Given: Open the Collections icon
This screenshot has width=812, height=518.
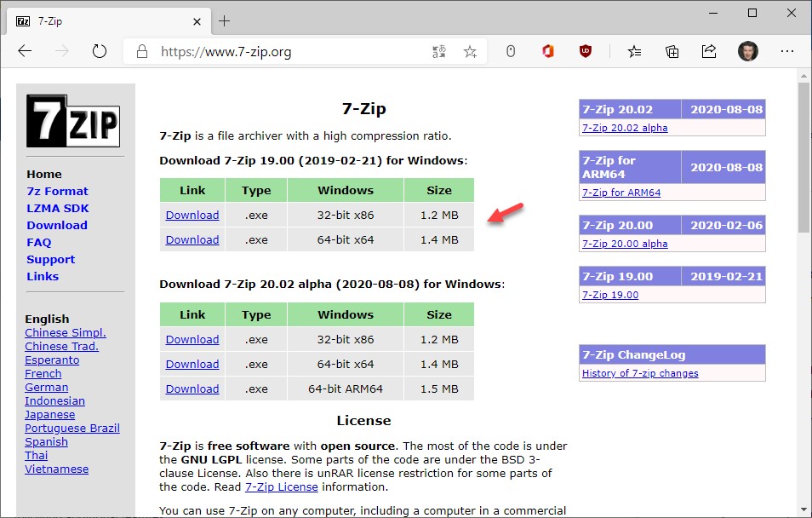Looking at the screenshot, I should [x=672, y=51].
